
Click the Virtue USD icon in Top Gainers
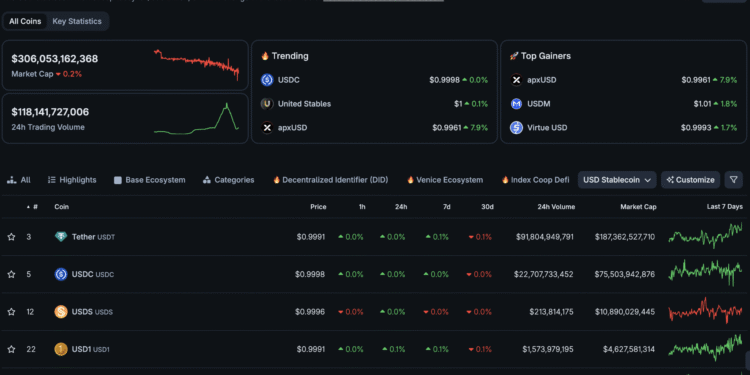[516, 128]
